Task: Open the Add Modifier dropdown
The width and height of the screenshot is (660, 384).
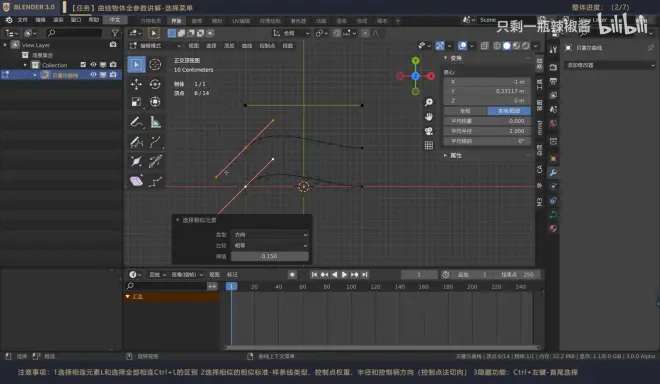Action: [x=610, y=65]
